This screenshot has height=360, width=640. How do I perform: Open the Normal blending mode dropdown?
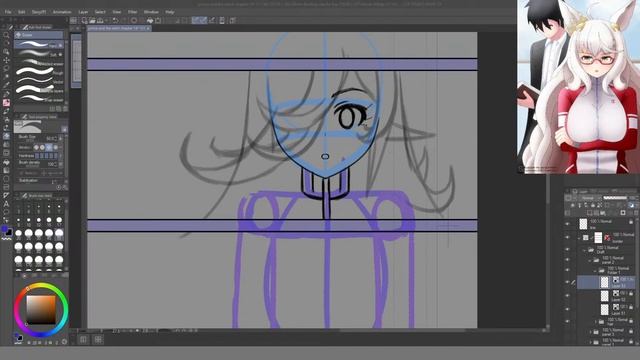(590, 198)
